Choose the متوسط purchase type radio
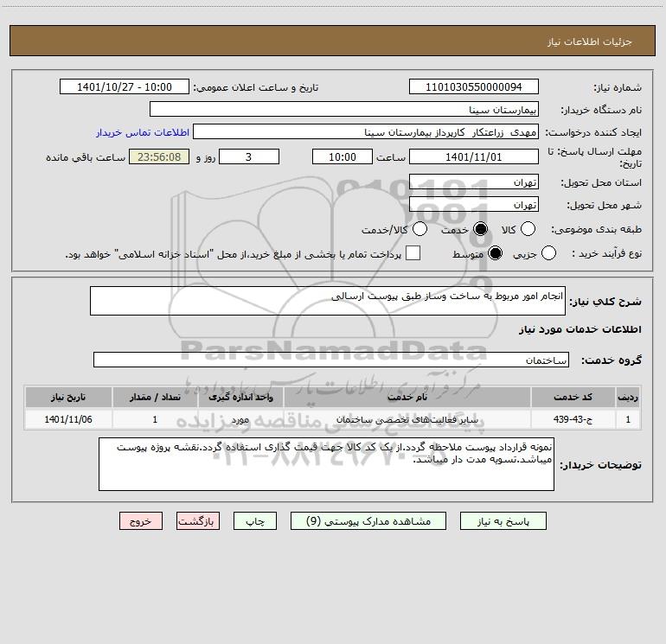 [x=495, y=253]
